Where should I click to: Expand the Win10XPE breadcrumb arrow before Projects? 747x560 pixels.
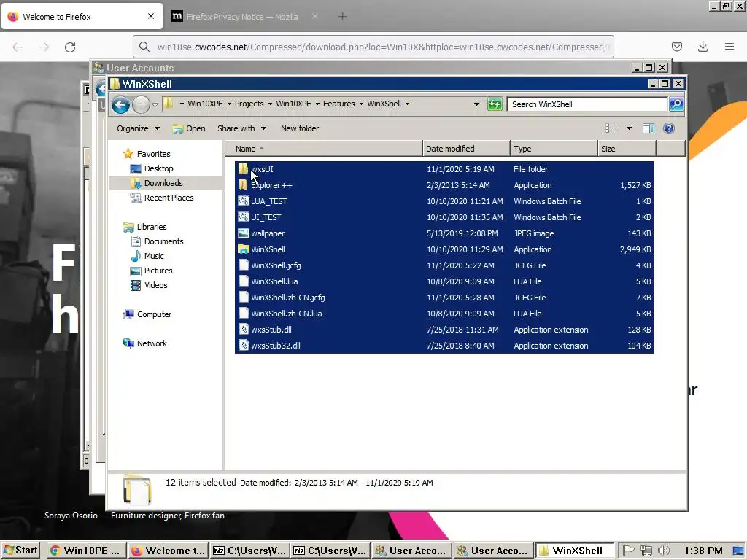[x=230, y=104]
